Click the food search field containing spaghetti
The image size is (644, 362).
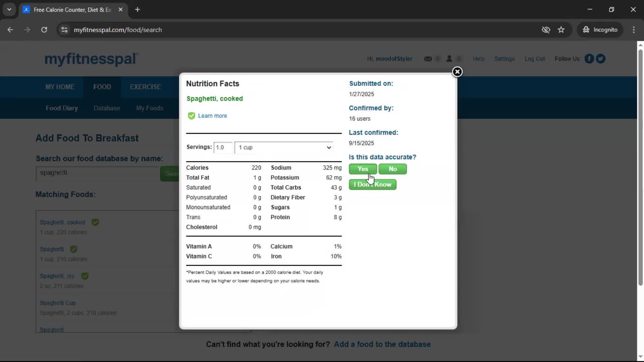pos(97,173)
